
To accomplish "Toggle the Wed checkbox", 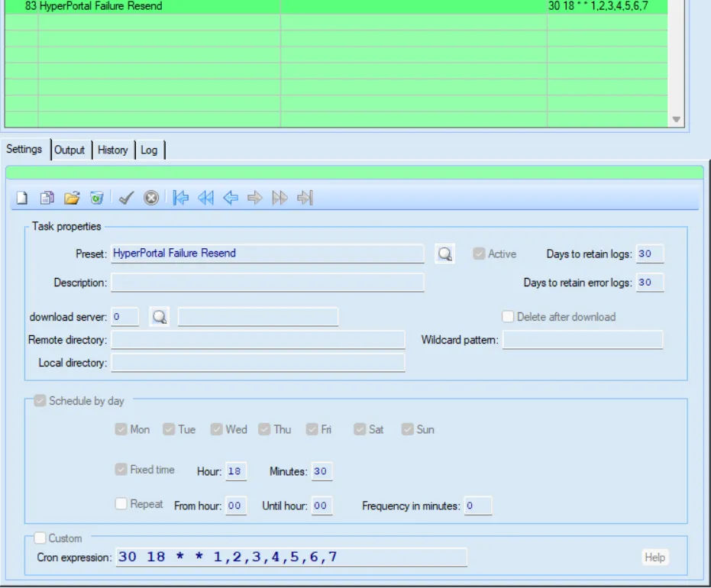I will point(216,429).
